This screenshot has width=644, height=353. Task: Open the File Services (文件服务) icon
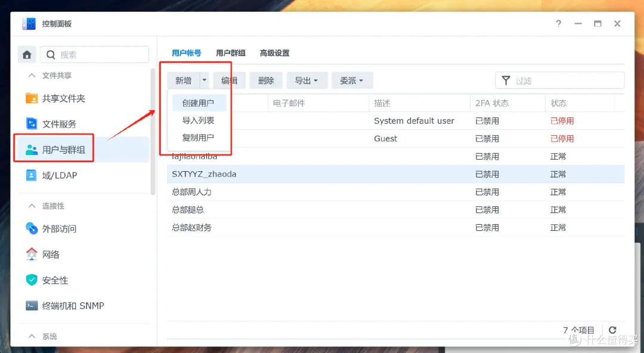[x=32, y=123]
